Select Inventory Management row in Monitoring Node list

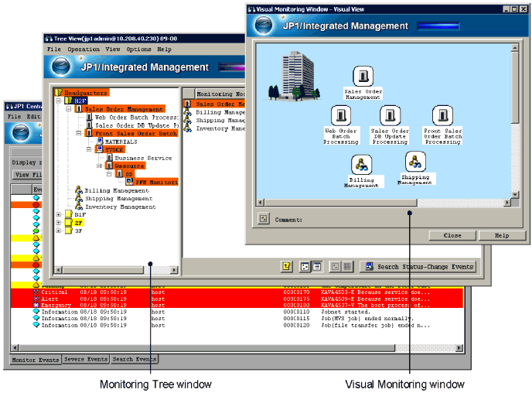tap(214, 128)
